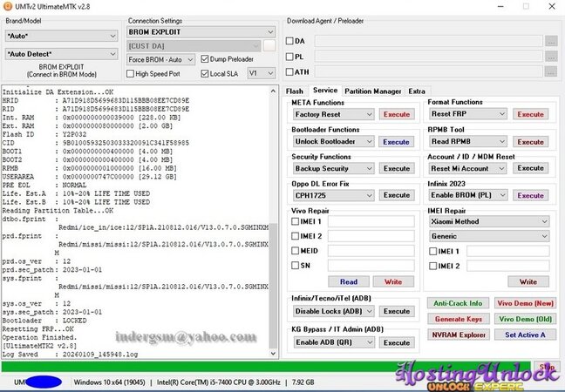
Task: Open the Brand *Auto* dropdown
Action: pyautogui.click(x=60, y=36)
